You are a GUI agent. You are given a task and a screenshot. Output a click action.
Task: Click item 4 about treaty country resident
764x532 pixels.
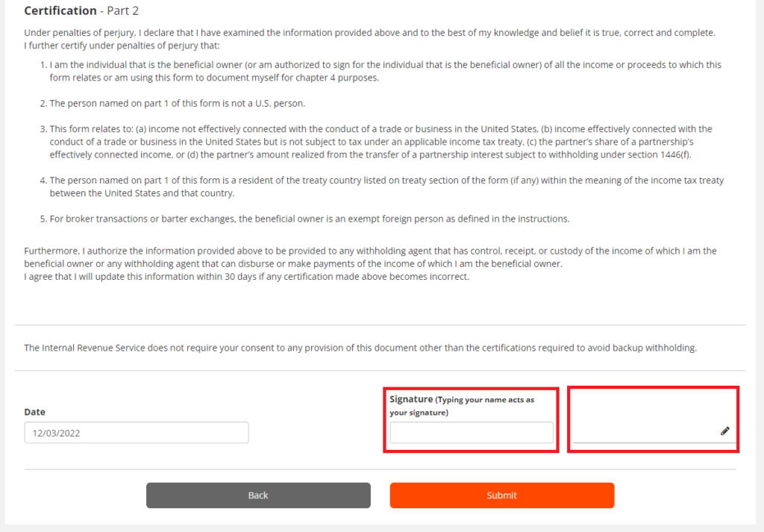pos(382,187)
